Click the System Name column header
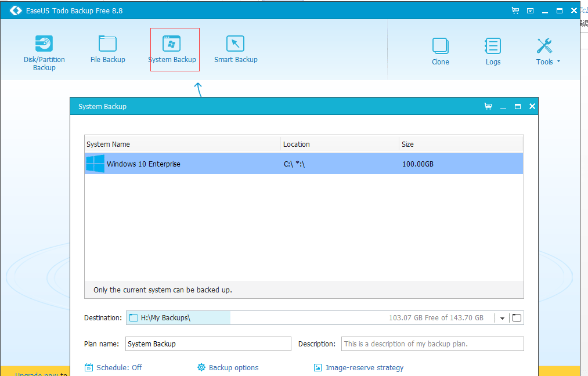 click(183, 144)
